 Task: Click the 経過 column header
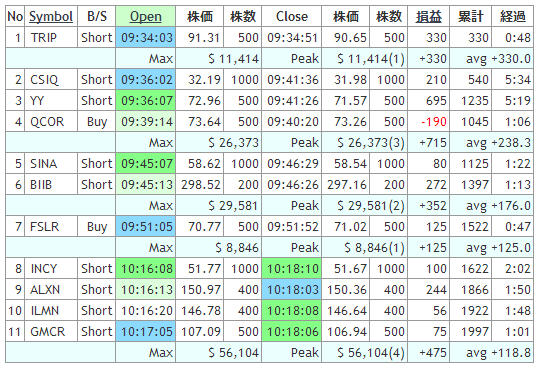[513, 16]
